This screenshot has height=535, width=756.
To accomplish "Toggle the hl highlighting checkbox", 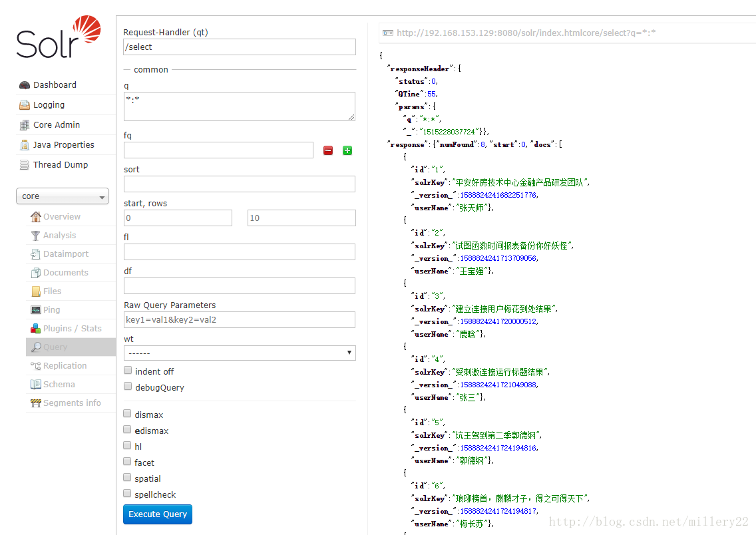I will pyautogui.click(x=127, y=445).
